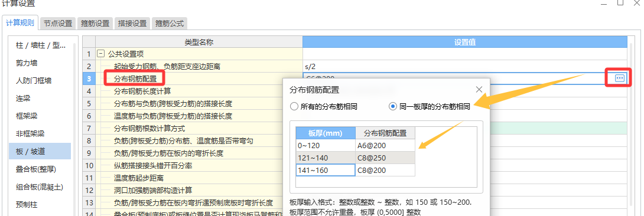Click row number 7 header
The image size is (644, 216).
click(x=89, y=128)
